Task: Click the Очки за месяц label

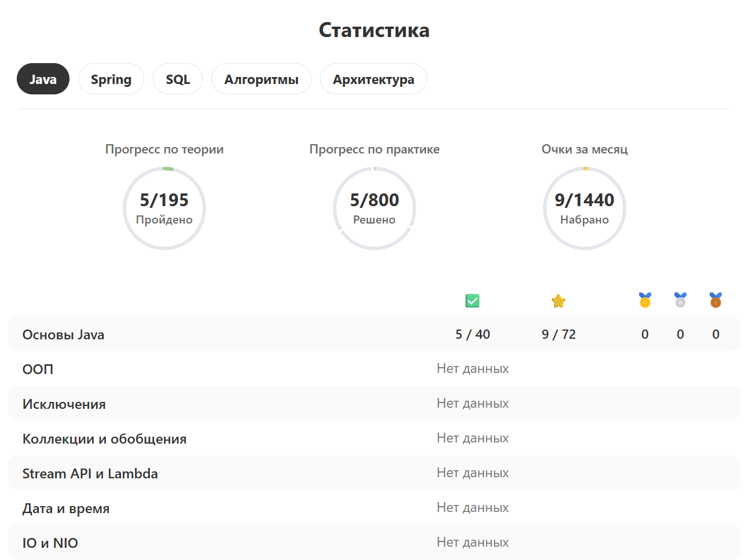Action: (x=585, y=149)
